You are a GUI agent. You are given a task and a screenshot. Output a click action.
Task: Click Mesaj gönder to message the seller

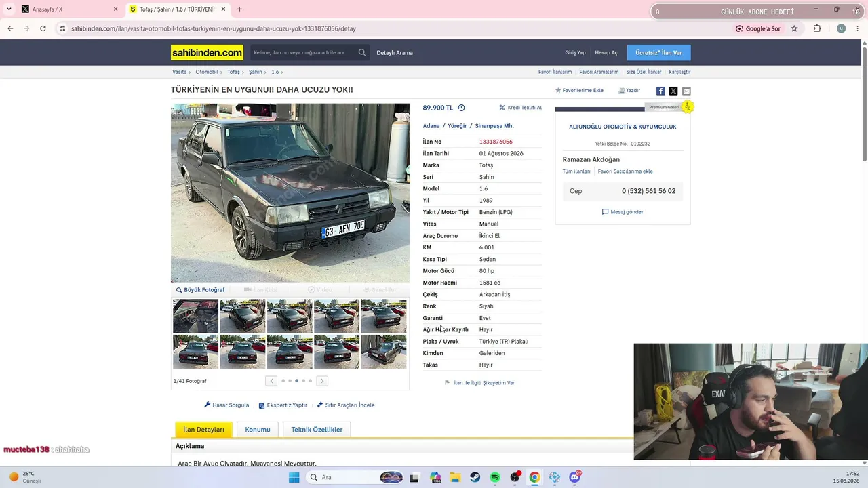click(623, 212)
